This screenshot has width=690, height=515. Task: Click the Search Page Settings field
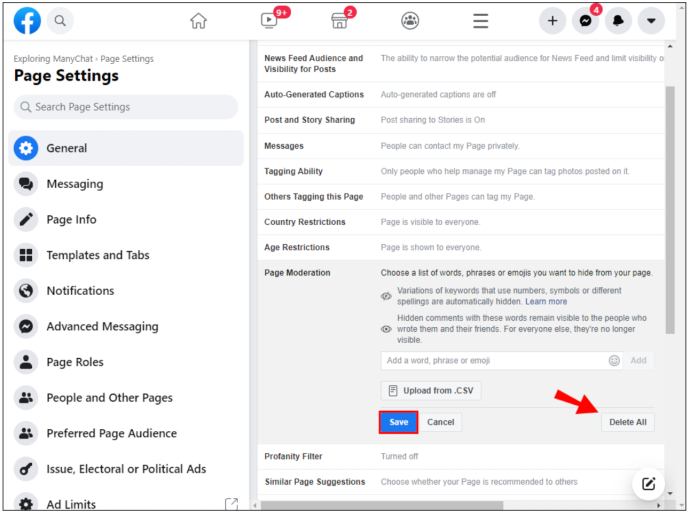click(126, 107)
